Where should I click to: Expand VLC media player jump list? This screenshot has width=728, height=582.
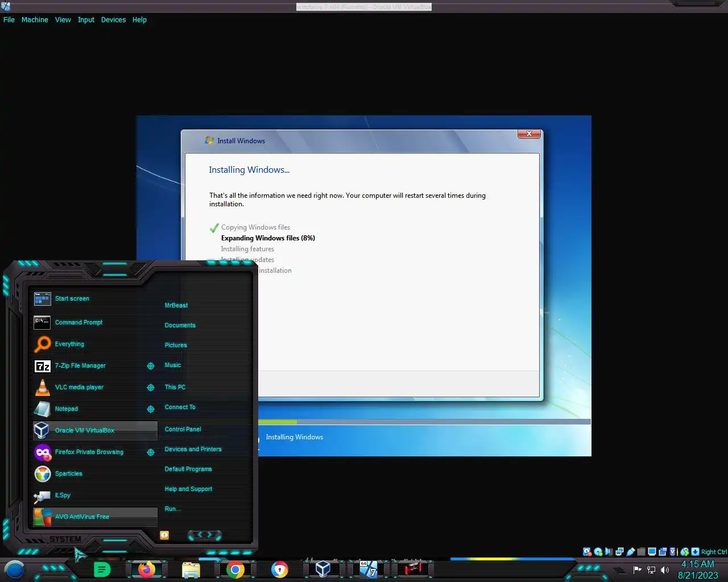[x=151, y=388]
